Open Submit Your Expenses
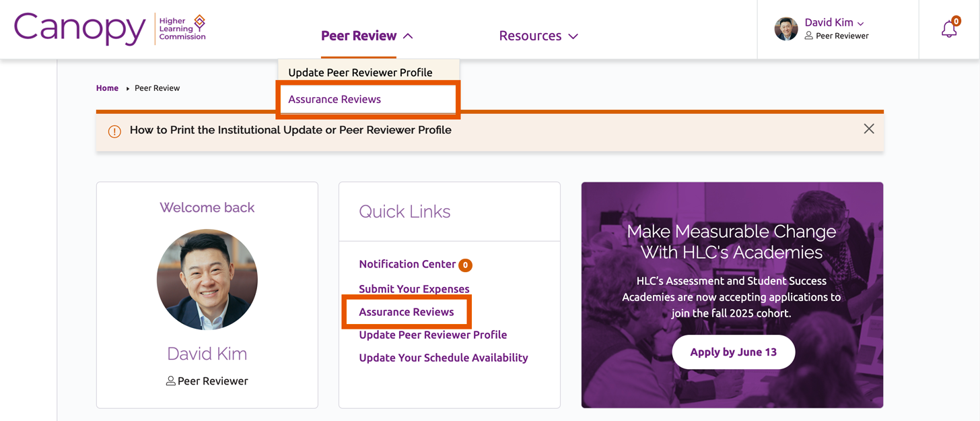 [x=413, y=288]
